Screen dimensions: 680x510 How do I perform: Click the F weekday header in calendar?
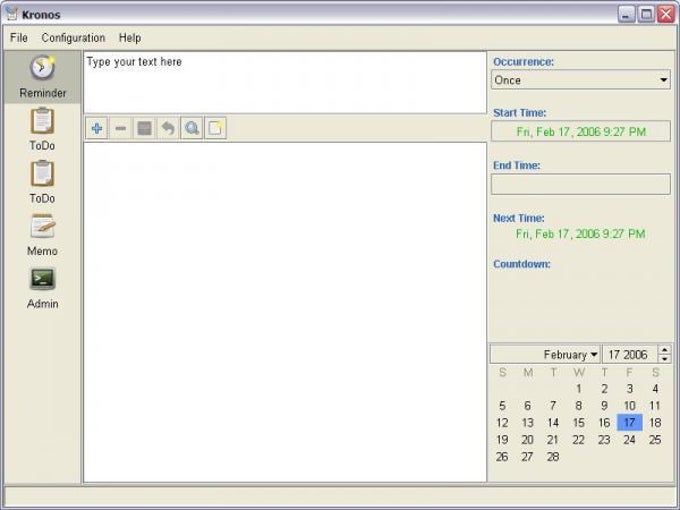[630, 372]
